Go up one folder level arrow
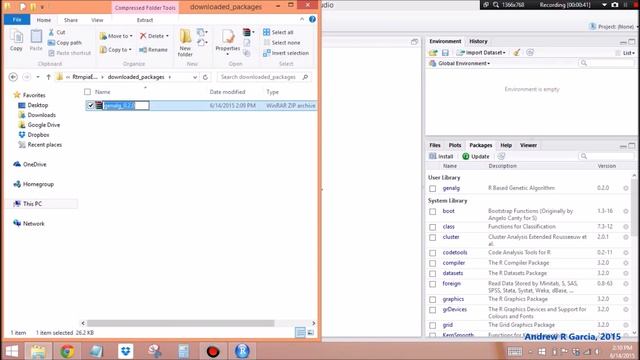Viewport: 640px width, 360px height. tap(48, 77)
